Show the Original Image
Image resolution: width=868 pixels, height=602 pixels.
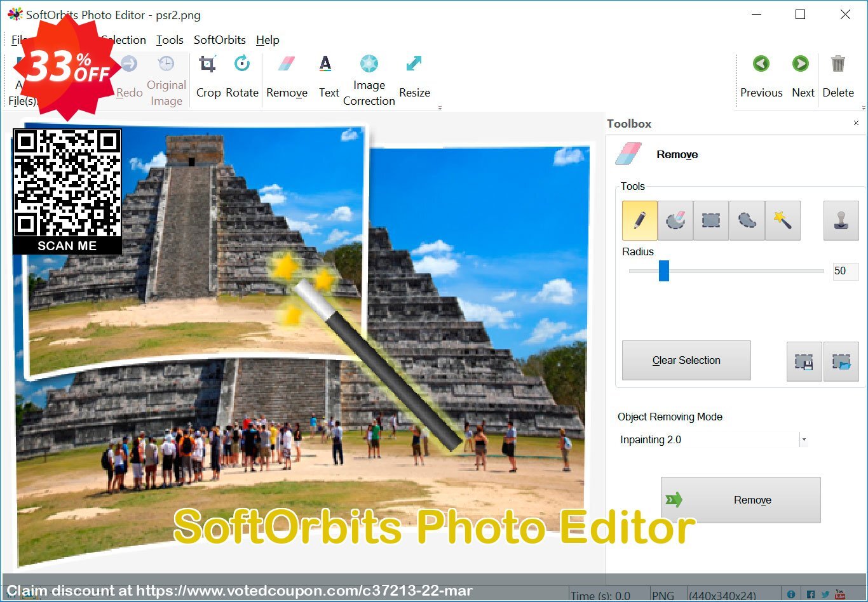click(x=166, y=81)
